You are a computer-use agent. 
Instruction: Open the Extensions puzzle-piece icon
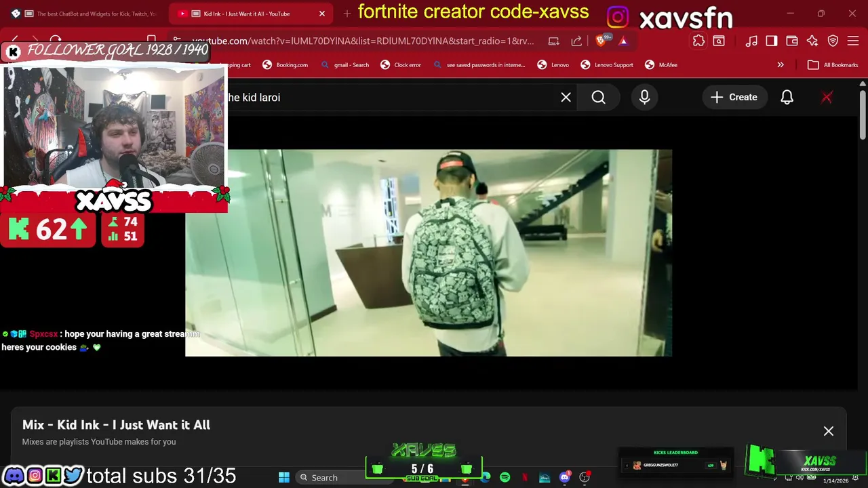coord(699,41)
